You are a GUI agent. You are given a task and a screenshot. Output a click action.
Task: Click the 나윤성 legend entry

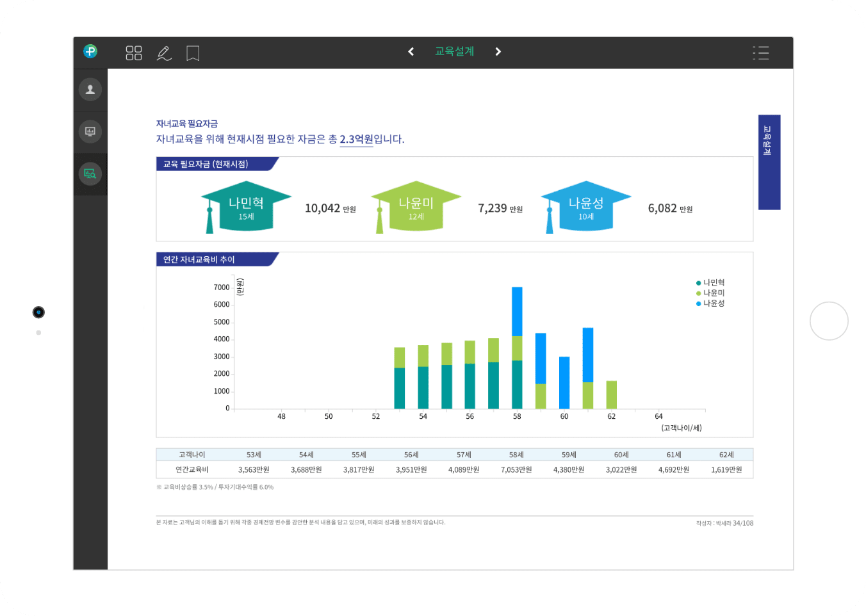(710, 303)
